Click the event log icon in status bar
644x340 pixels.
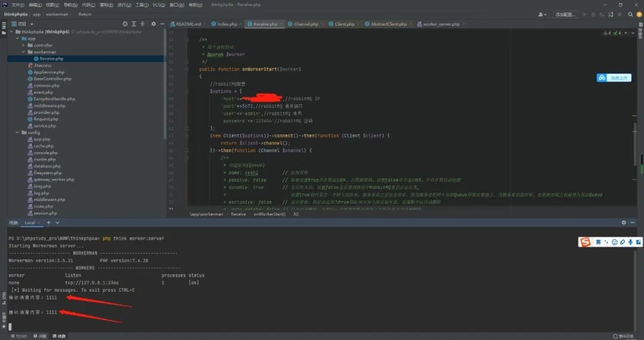(x=623, y=336)
